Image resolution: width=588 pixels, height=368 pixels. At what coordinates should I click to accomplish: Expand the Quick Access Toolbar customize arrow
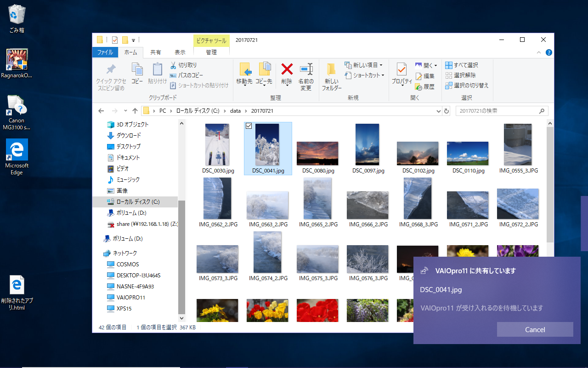tap(133, 40)
